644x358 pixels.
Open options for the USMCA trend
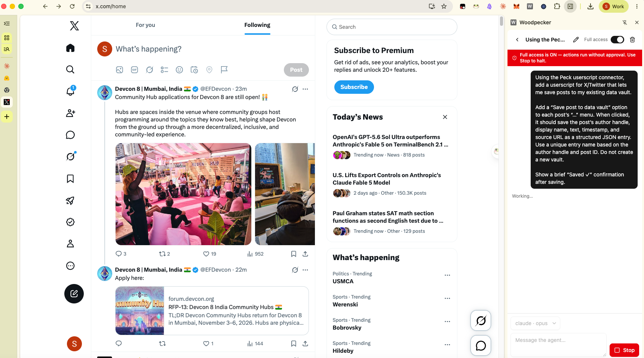tap(447, 275)
